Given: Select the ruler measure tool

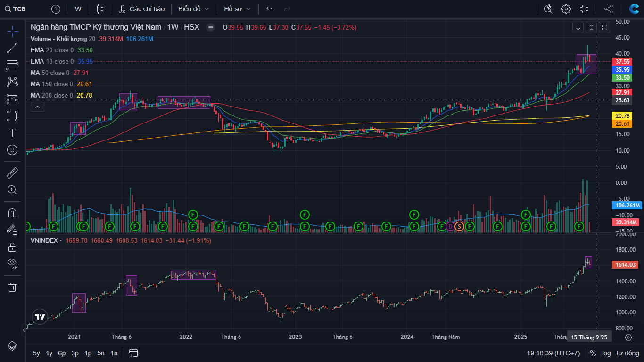Looking at the screenshot, I should tap(12, 173).
